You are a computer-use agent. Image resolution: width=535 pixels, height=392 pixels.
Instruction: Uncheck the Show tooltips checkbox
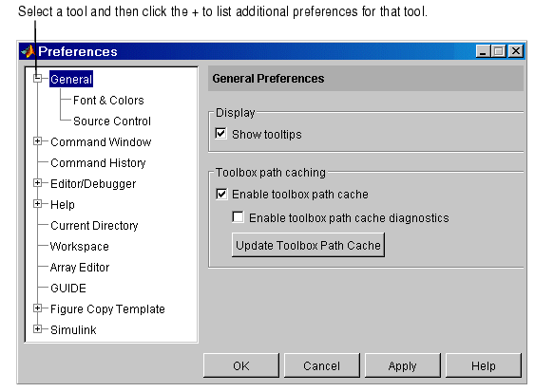(221, 133)
